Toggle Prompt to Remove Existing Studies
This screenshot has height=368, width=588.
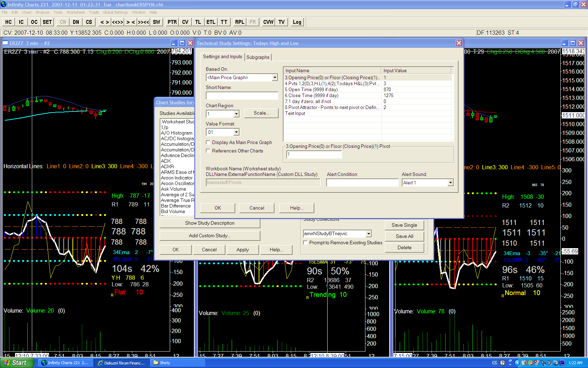pyautogui.click(x=306, y=243)
